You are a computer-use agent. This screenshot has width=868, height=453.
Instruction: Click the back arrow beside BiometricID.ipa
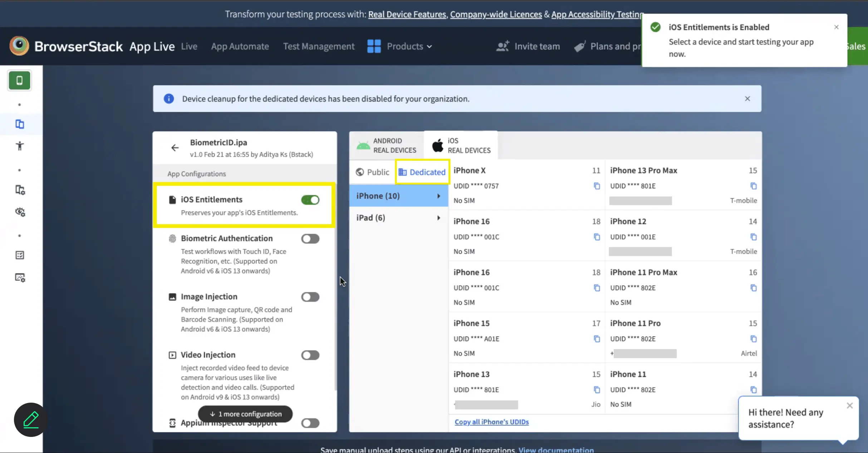tap(175, 148)
